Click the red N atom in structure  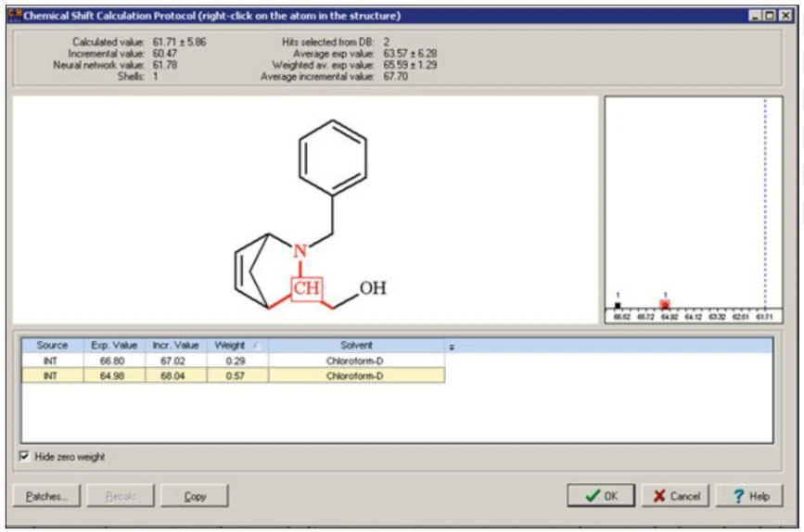click(300, 251)
